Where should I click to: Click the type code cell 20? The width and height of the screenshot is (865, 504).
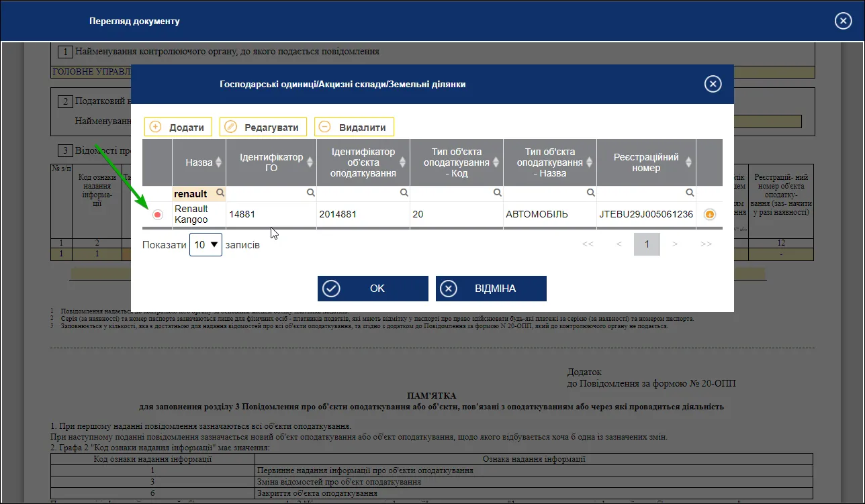(457, 214)
